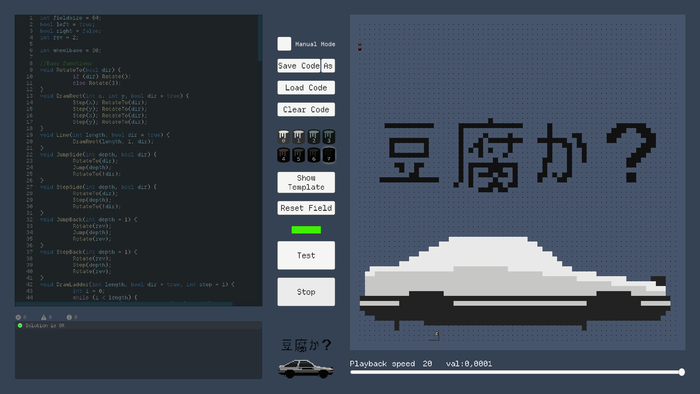Click the code editor horizontal scrollbar
Viewport: 700px width, 394px height.
coord(124,304)
